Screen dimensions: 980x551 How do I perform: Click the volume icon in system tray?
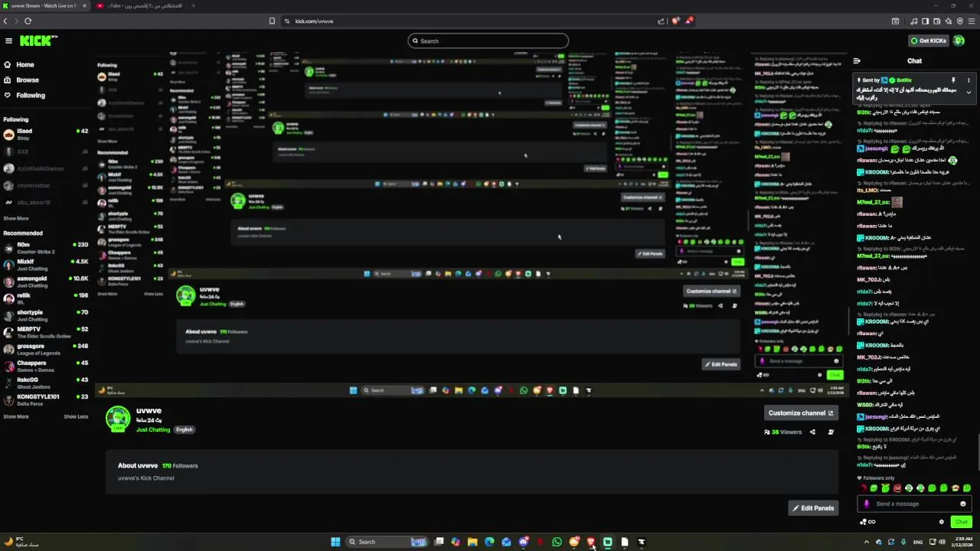(x=941, y=542)
